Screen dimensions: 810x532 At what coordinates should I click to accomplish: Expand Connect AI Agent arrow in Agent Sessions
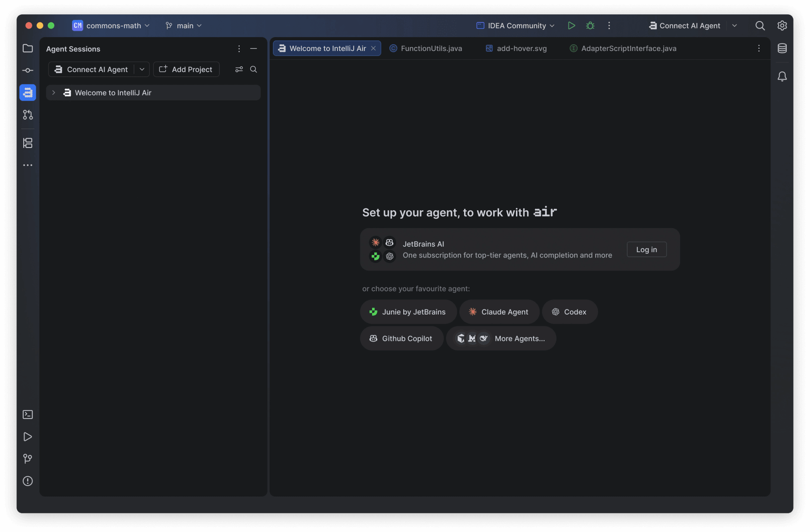pyautogui.click(x=142, y=70)
